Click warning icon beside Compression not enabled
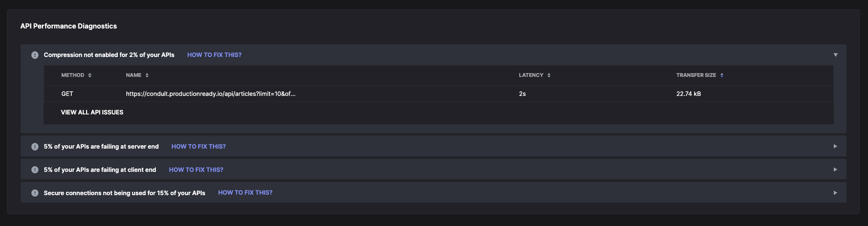868x226 pixels. pos(35,55)
